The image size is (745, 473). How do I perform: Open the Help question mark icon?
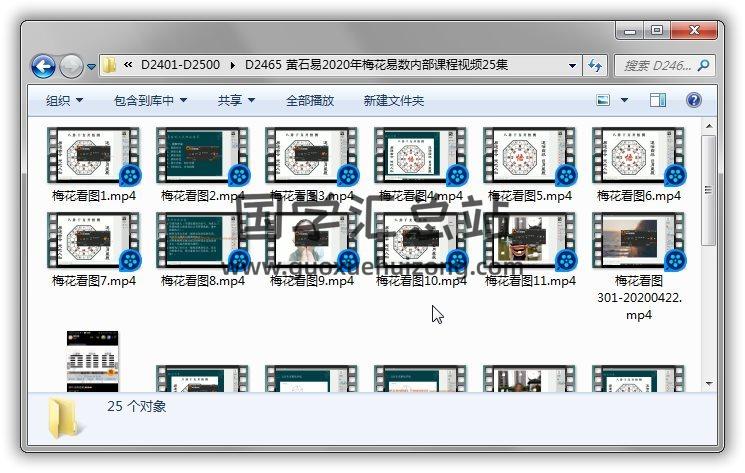(x=694, y=100)
